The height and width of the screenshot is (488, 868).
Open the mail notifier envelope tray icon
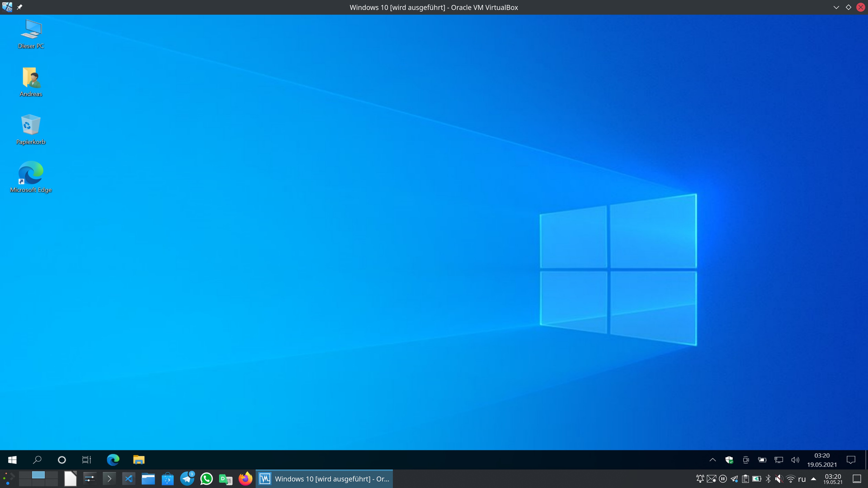tap(711, 479)
